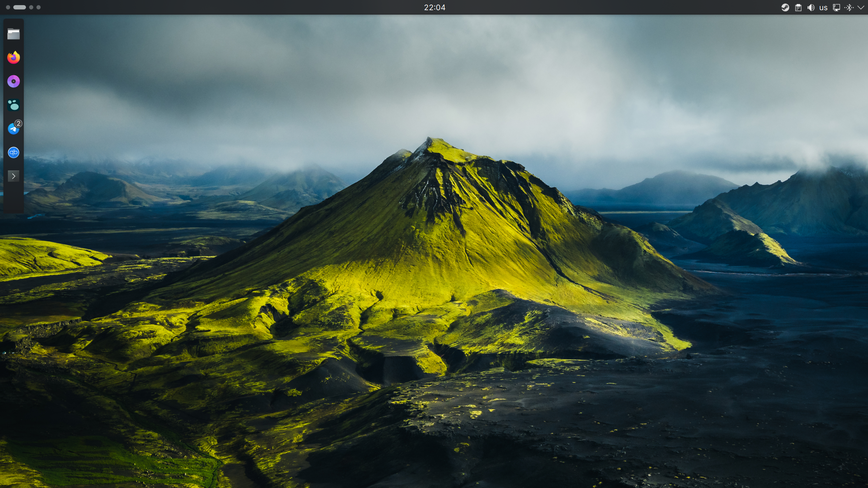
Task: Open the purple disc music player
Action: pos(14,81)
